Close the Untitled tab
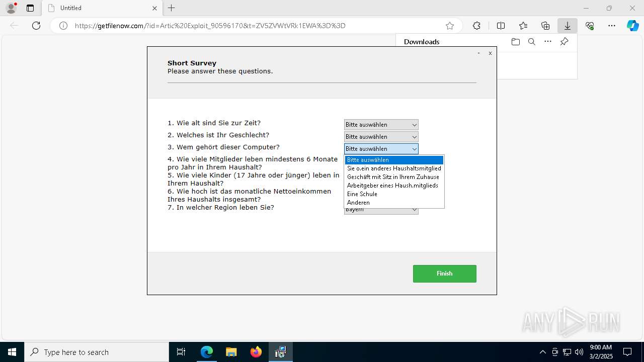The width and height of the screenshot is (644, 362). pyautogui.click(x=155, y=8)
